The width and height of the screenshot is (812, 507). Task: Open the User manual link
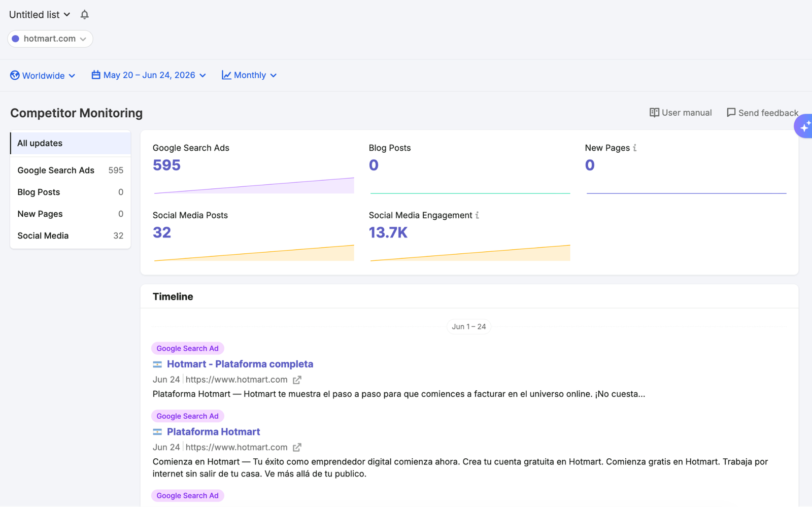point(681,113)
